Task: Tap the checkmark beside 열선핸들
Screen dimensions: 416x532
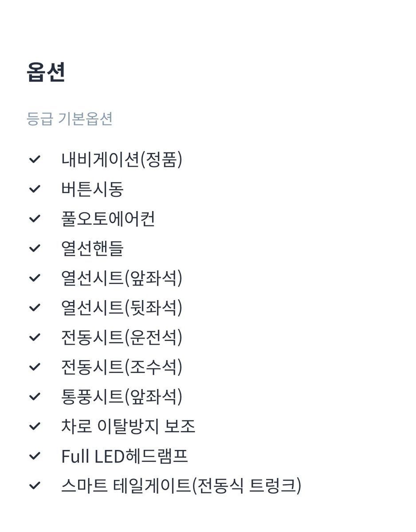Action: coord(35,248)
